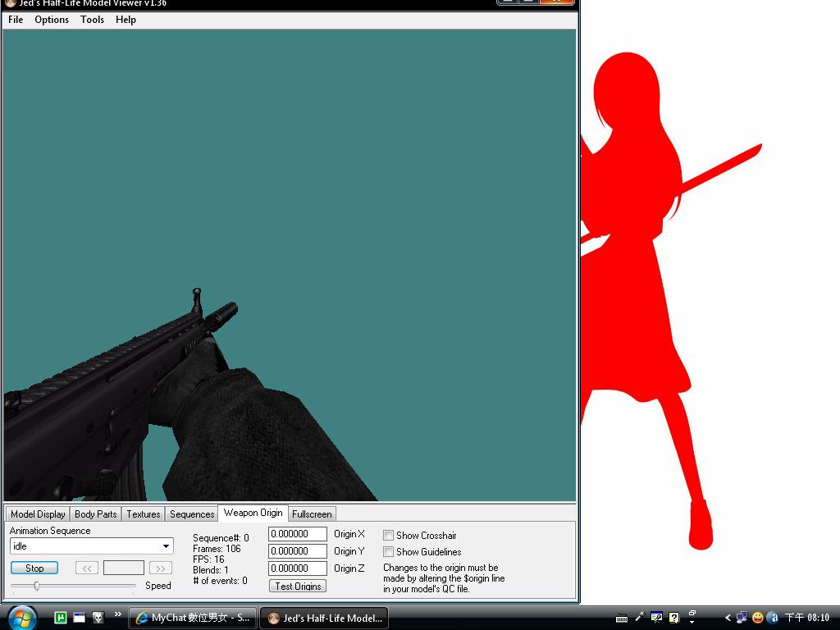The width and height of the screenshot is (840, 630).
Task: Select the Weapon Origin tab
Action: [x=253, y=513]
